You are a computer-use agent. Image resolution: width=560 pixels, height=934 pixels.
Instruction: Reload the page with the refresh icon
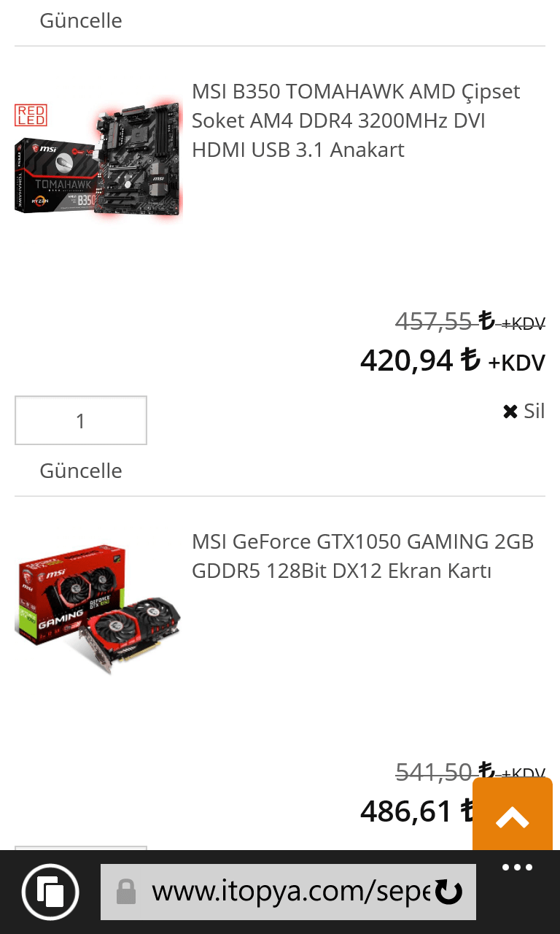pyautogui.click(x=448, y=892)
